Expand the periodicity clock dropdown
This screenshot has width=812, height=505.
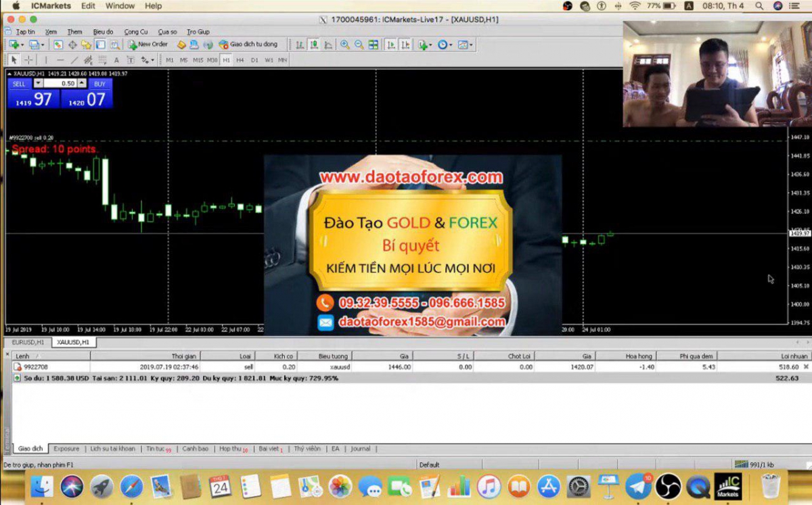coord(445,45)
